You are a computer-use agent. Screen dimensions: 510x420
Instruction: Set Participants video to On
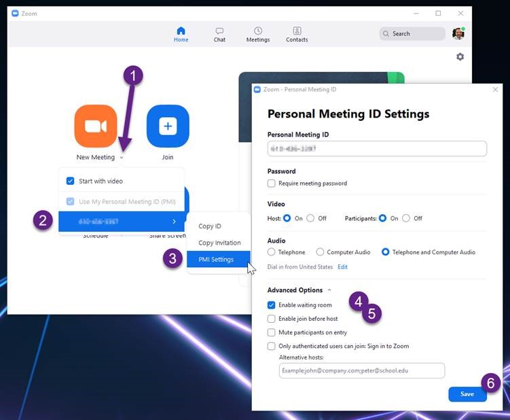point(383,218)
